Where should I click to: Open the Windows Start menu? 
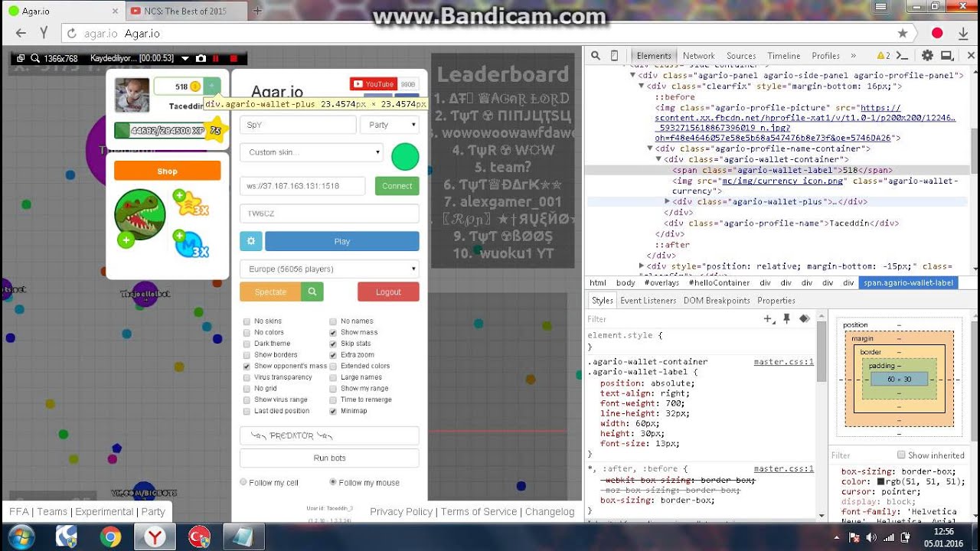pos(21,536)
